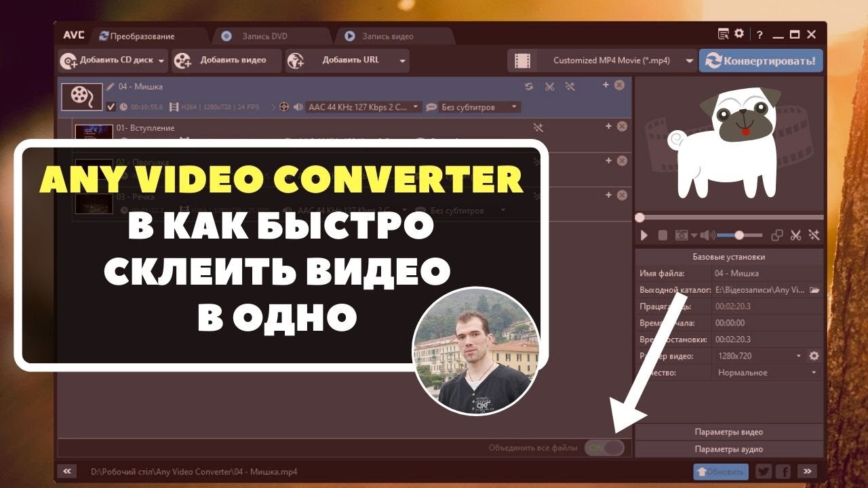Stop the preview playback
Screen dimensions: 868x488
[x=663, y=235]
